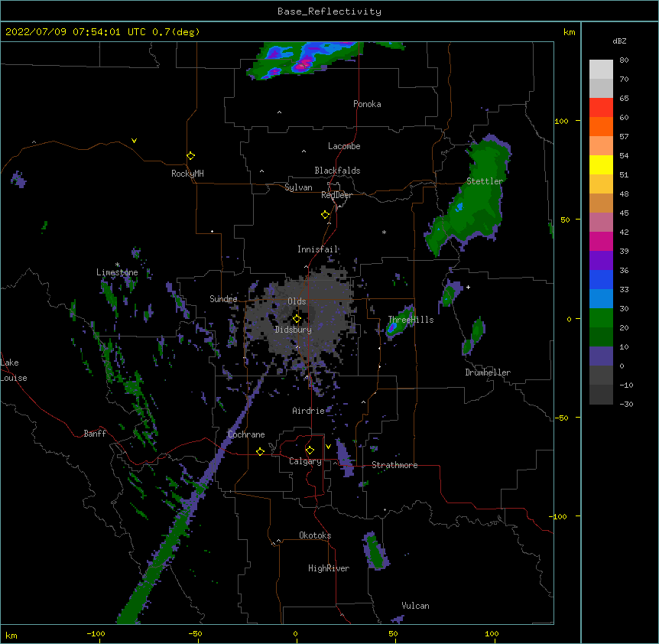This screenshot has height=644, width=659.
Task: Select the magenta 39–42 dBZ legend swatch
Action: point(601,241)
